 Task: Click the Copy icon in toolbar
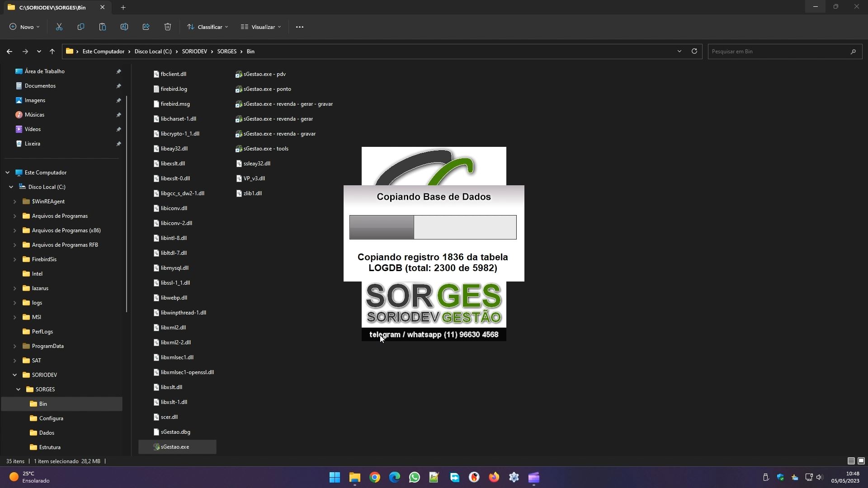tap(81, 27)
